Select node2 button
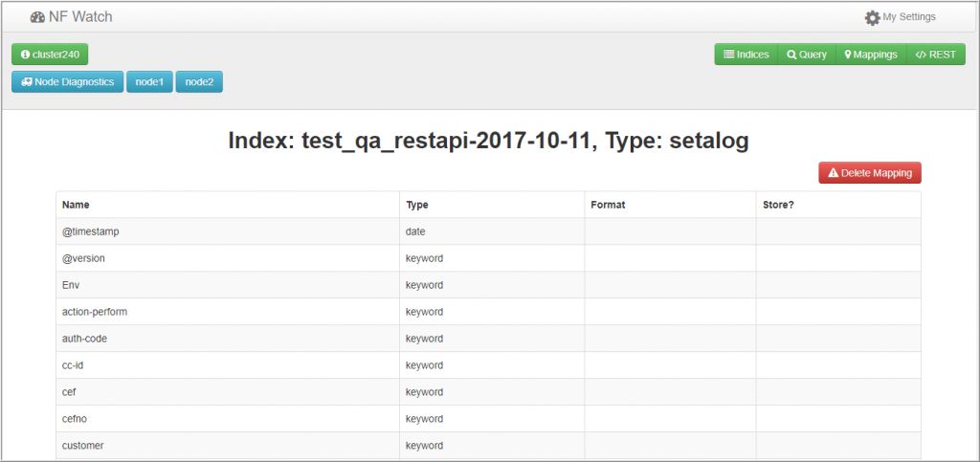This screenshot has height=462, width=980. 199,82
